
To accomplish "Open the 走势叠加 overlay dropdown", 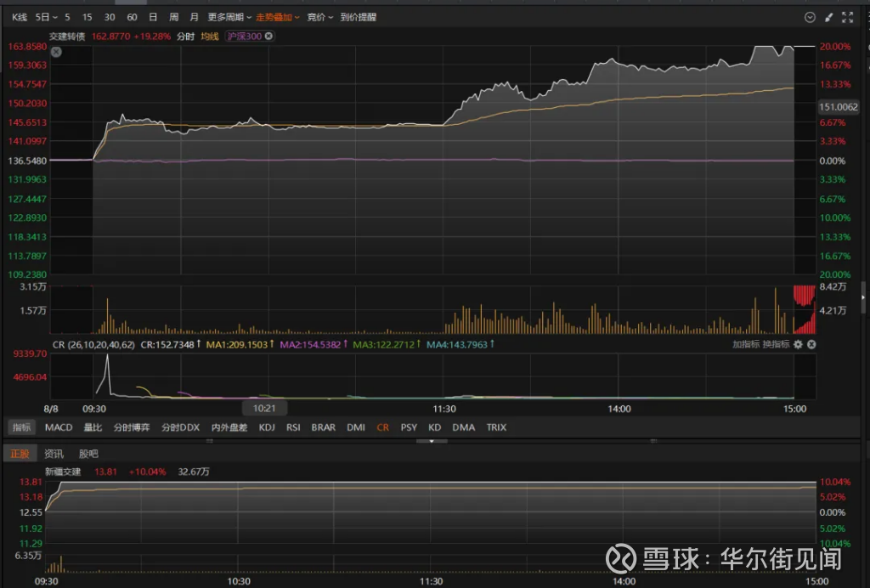I will tap(278, 17).
